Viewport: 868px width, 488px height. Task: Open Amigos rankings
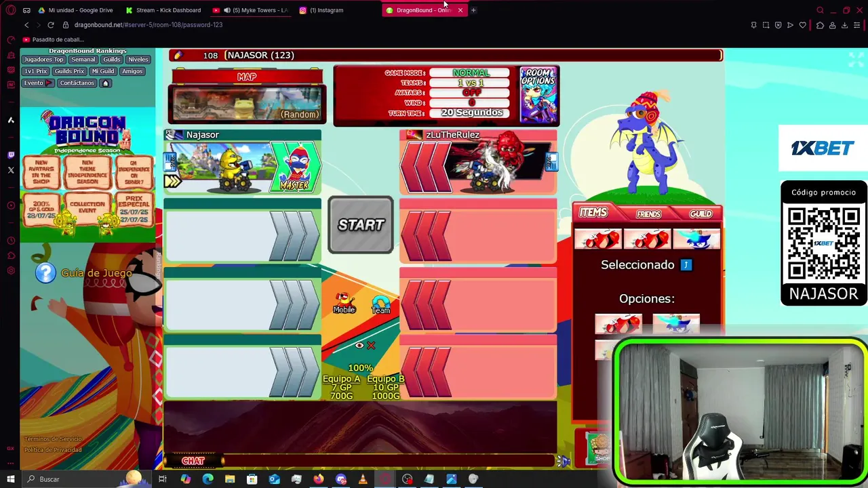tap(132, 71)
